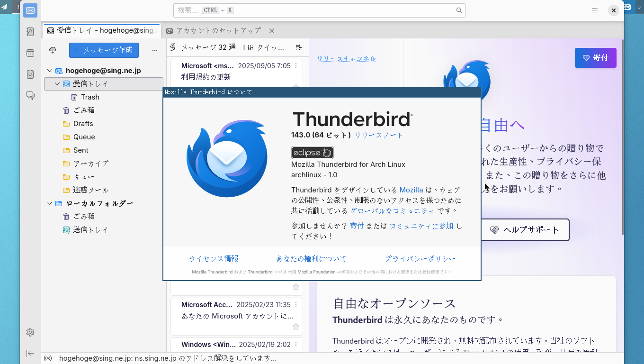The height and width of the screenshot is (364, 644).
Task: Collapse the spaces toolbar with arrow icon
Action: [x=30, y=353]
